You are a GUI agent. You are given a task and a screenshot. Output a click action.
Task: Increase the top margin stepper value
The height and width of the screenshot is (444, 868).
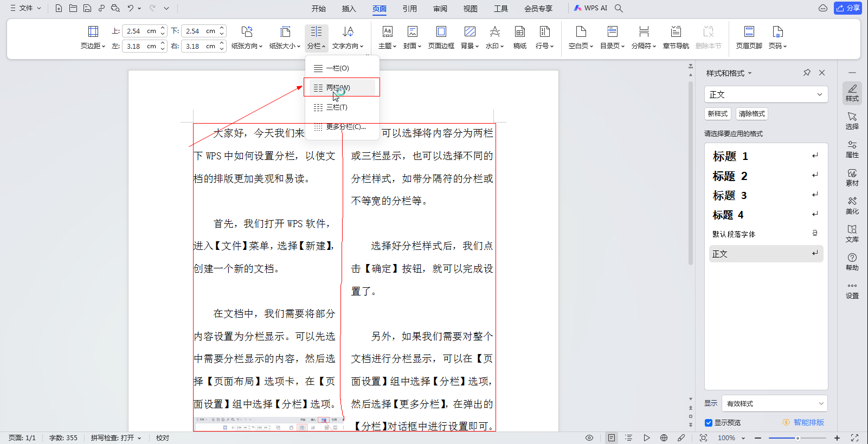coord(163,28)
